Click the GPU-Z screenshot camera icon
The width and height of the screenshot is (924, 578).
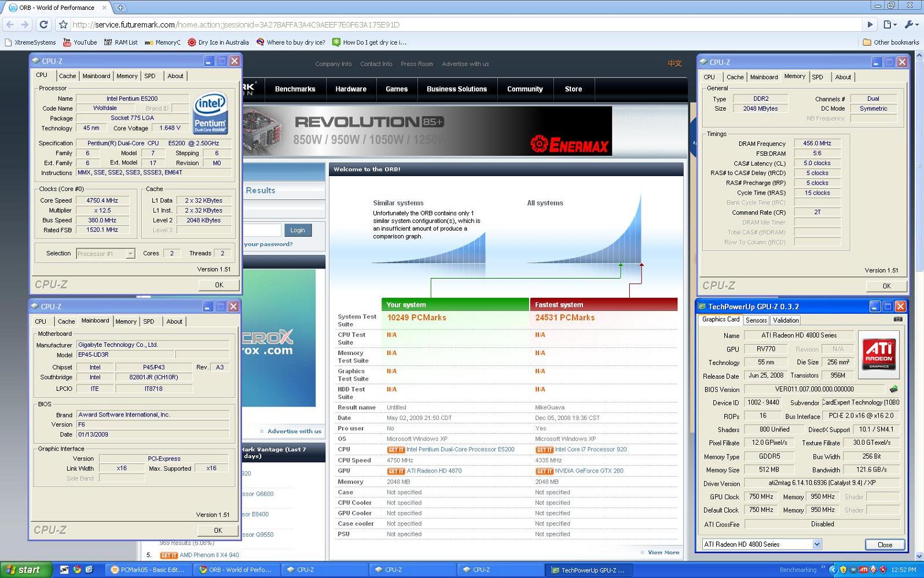pyautogui.click(x=898, y=319)
